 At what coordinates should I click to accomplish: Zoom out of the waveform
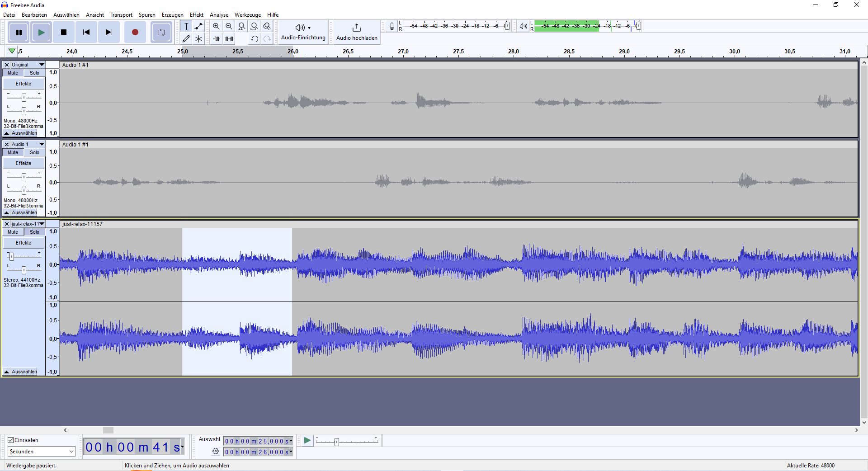[x=229, y=26]
